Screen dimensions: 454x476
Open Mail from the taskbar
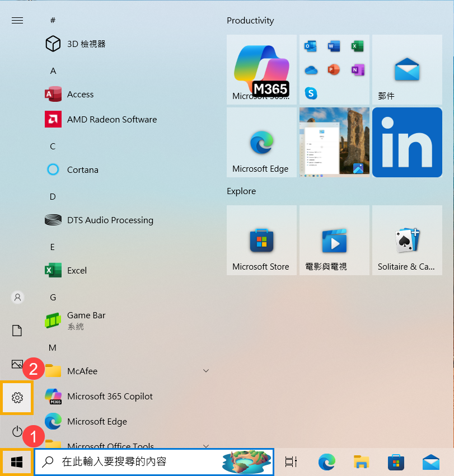click(431, 463)
